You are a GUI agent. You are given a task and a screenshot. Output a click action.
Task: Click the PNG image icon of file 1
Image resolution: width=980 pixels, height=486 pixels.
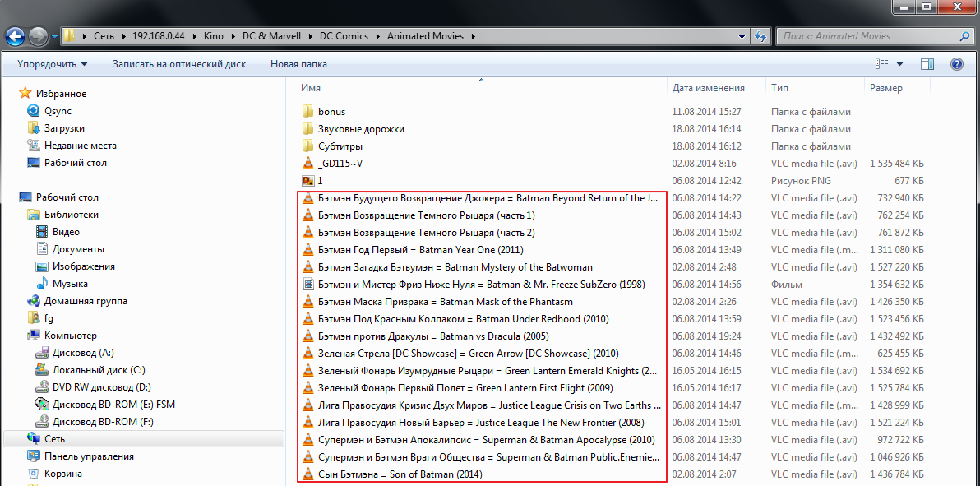(x=307, y=181)
